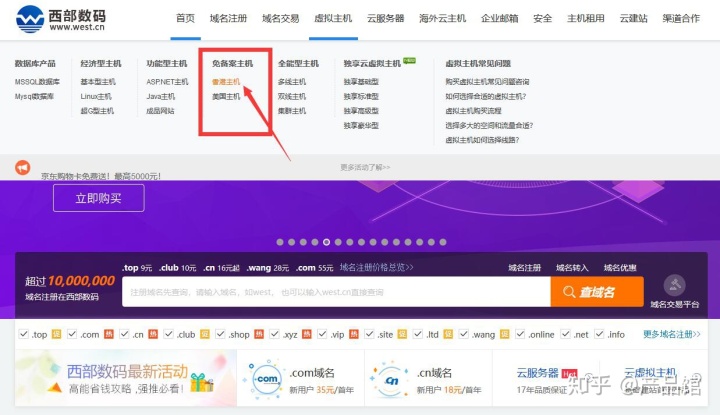This screenshot has width=720, height=415.
Task: Select 美国主机 under 免备案主机
Action: point(226,96)
